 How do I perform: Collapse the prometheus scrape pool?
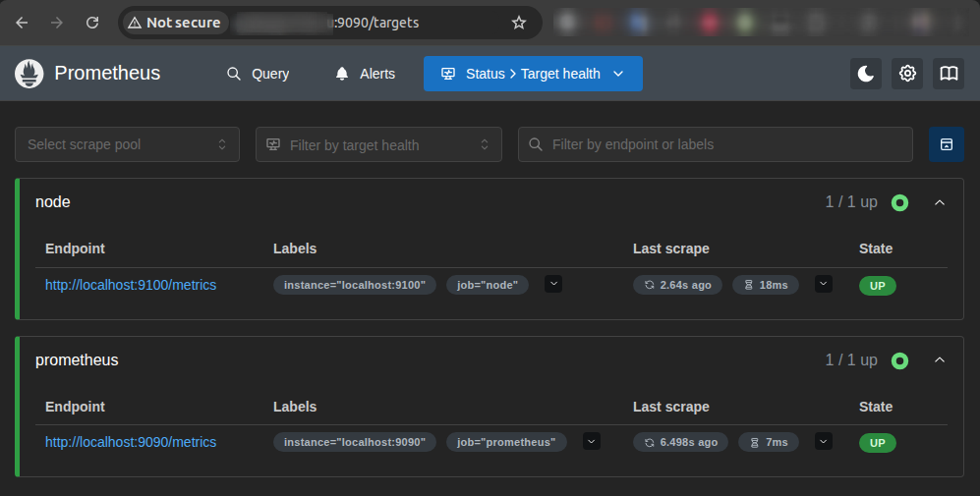(x=940, y=360)
